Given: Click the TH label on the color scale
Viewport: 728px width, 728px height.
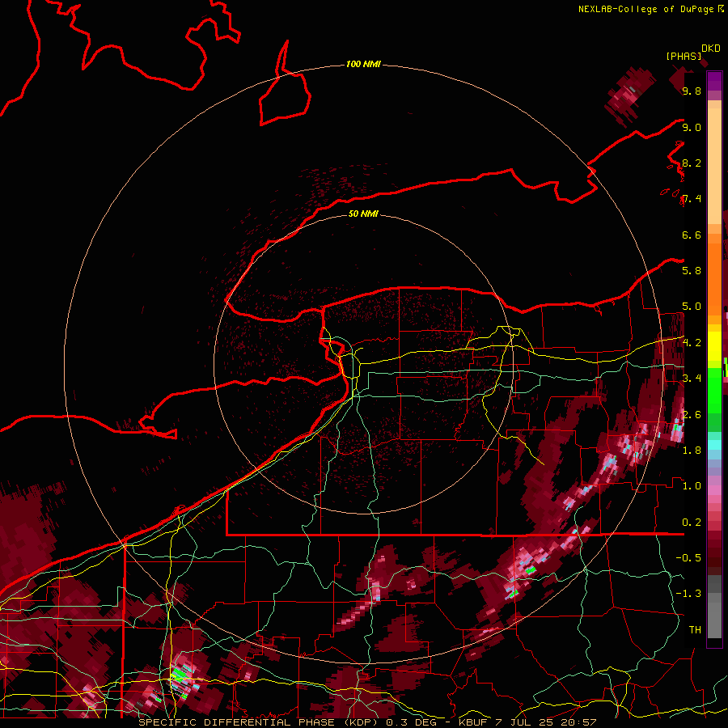Looking at the screenshot, I should 695,629.
